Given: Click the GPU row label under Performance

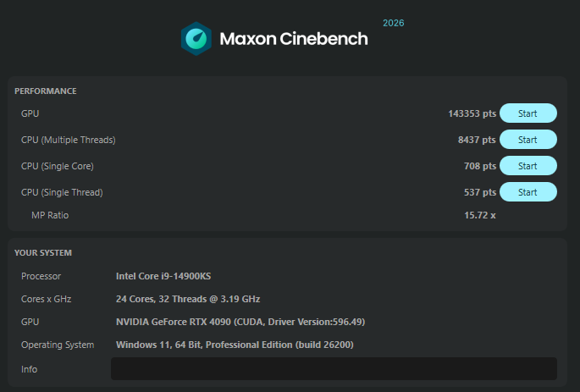Looking at the screenshot, I should point(30,113).
